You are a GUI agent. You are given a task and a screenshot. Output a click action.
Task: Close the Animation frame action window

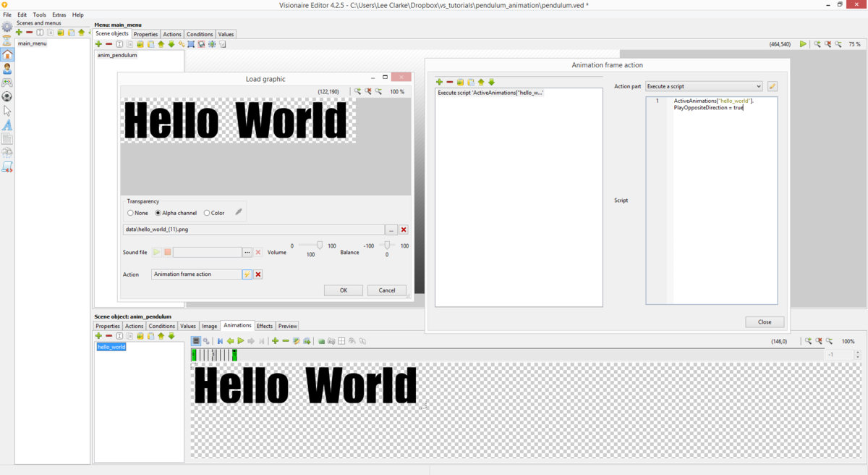pyautogui.click(x=765, y=321)
